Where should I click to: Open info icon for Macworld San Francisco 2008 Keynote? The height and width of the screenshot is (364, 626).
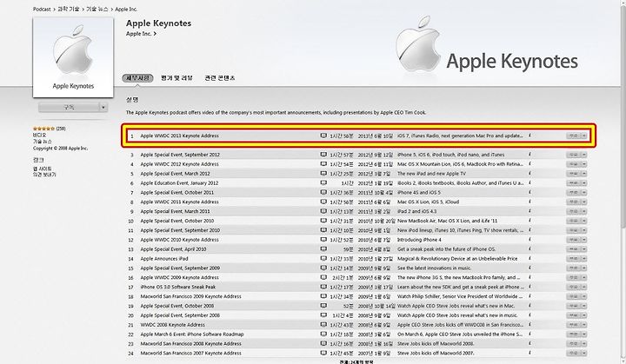pyautogui.click(x=529, y=344)
